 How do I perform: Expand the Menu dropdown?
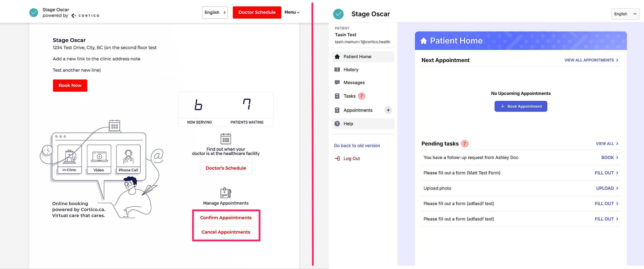[x=292, y=12]
